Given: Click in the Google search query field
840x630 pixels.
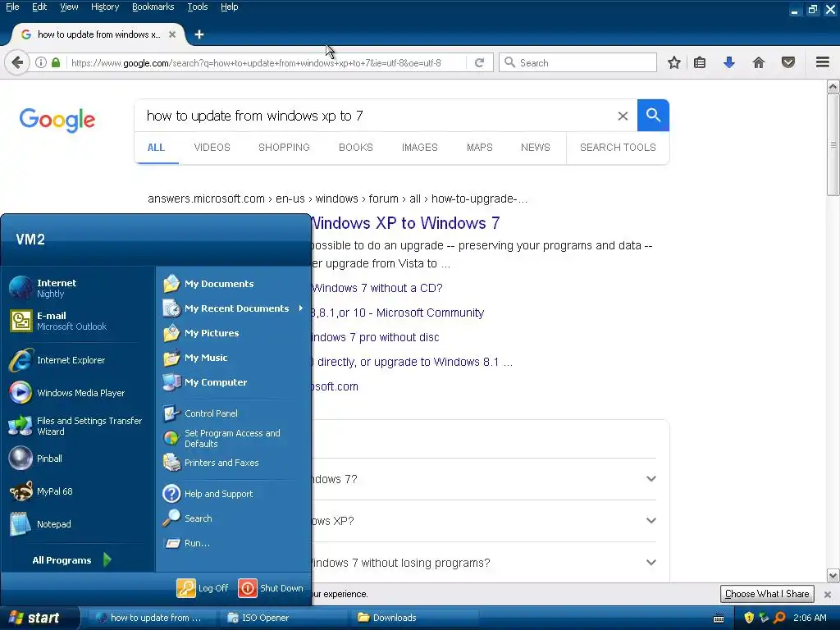Looking at the screenshot, I should [375, 116].
